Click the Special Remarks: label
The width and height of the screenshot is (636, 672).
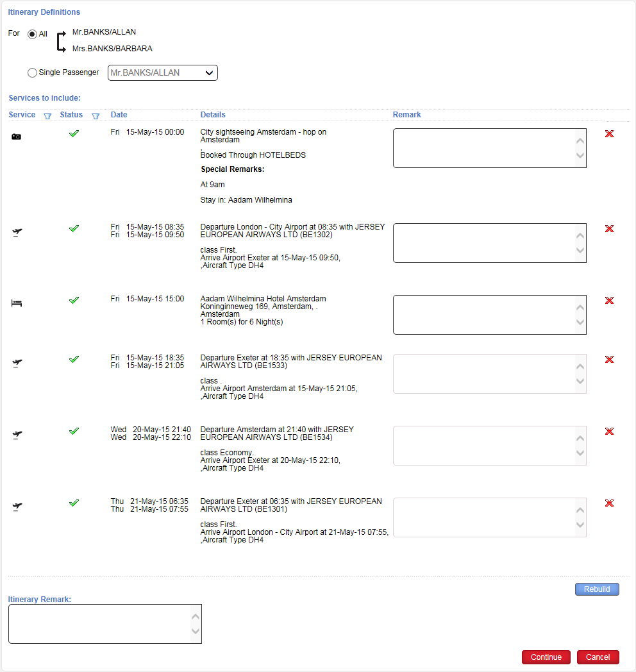233,169
